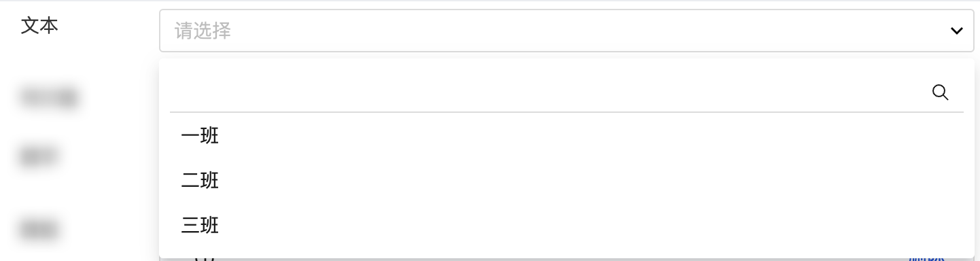The width and height of the screenshot is (980, 261).
Task: Click the partially hidden text beneath 三班
Action: pyautogui.click(x=205, y=258)
